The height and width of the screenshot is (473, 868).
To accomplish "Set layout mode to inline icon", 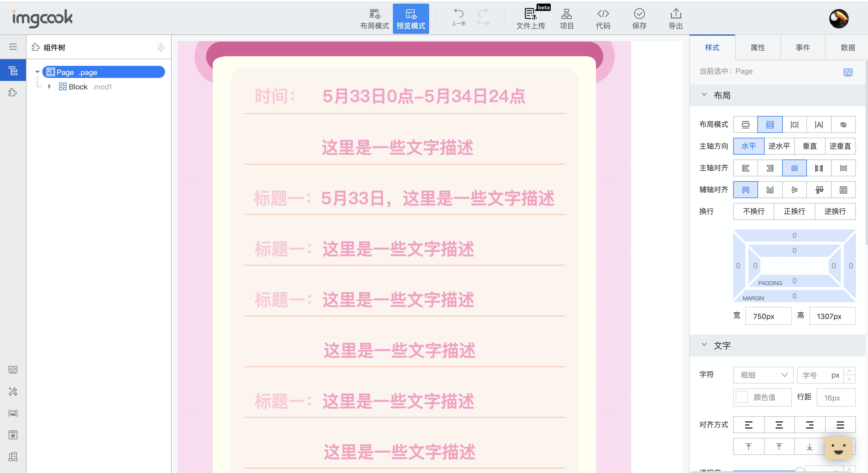I will pos(819,124).
